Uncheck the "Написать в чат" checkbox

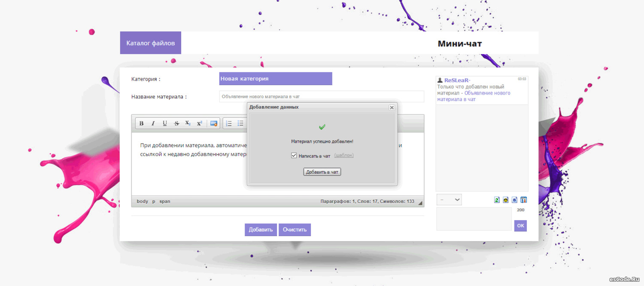coord(294,156)
